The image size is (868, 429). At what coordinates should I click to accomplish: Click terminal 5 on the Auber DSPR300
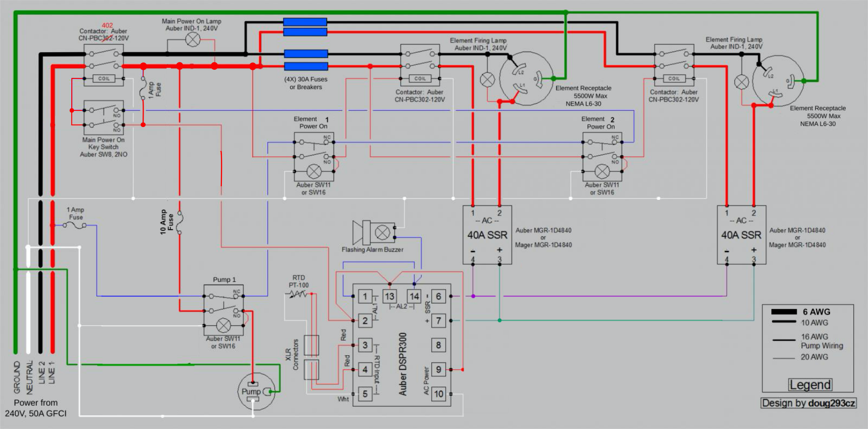tap(365, 394)
